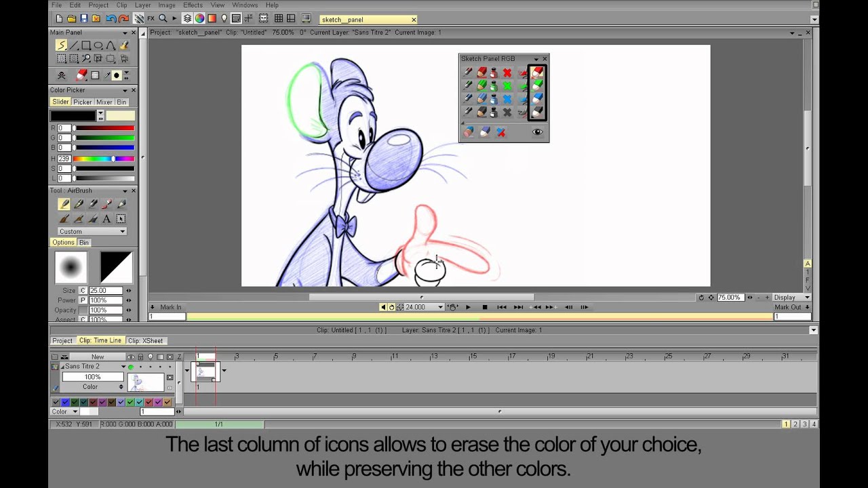Open the FX stack toolbar icon
The height and width of the screenshot is (488, 868).
pos(151,19)
